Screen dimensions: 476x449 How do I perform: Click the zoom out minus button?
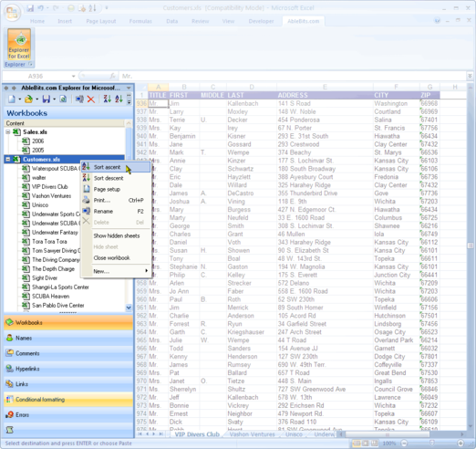404,444
